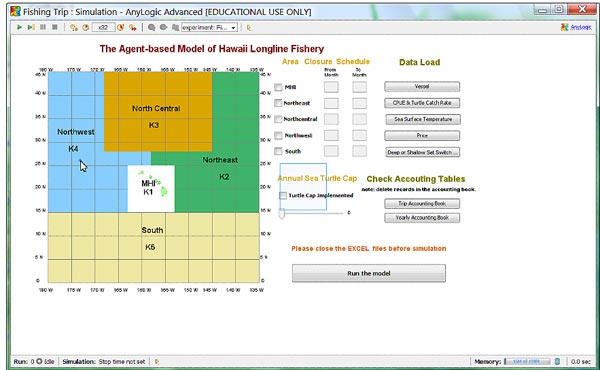600x370 pixels.
Task: Pause the simulation using the pause icon
Action: (x=43, y=27)
